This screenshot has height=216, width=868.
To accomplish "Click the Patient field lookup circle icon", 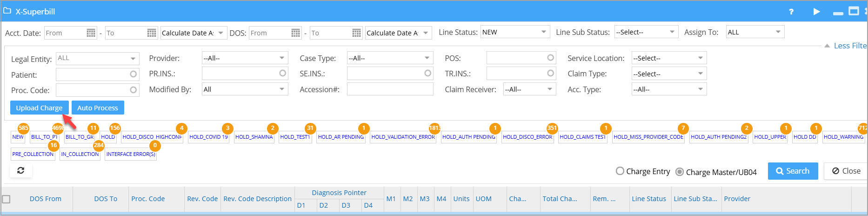I will tap(134, 74).
